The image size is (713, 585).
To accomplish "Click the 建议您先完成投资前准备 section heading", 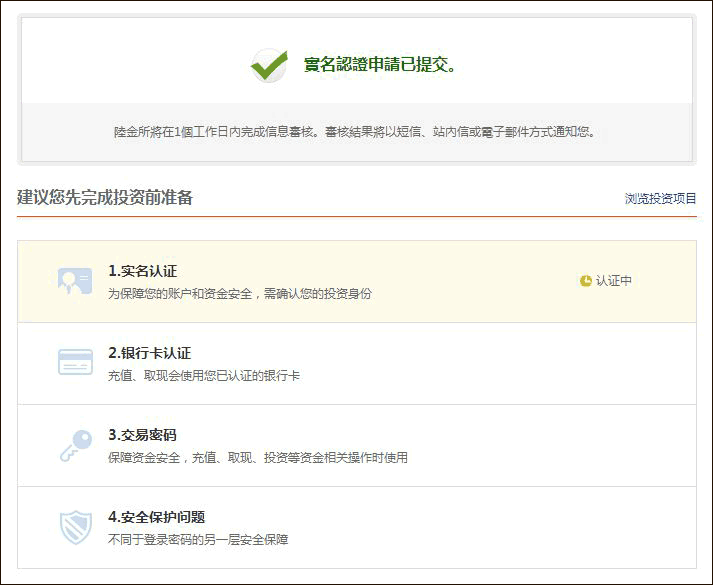I will [x=105, y=198].
